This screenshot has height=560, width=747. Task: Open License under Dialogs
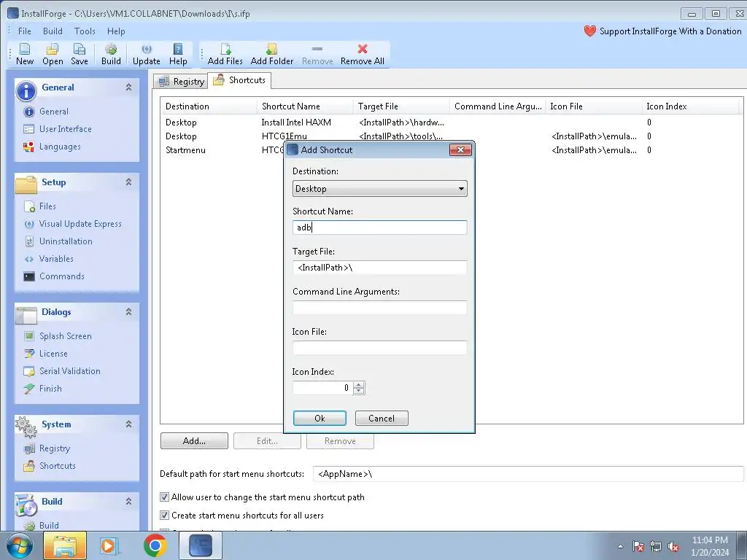(x=46, y=354)
